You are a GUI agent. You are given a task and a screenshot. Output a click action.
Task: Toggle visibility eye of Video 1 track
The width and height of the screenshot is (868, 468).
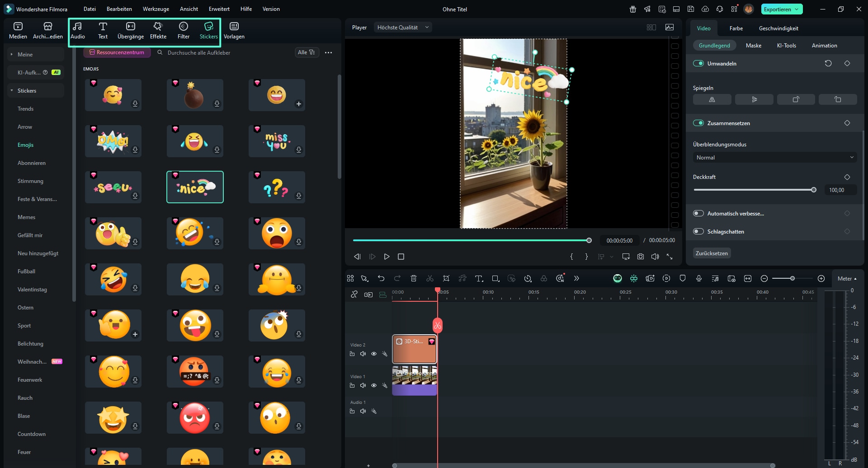374,385
